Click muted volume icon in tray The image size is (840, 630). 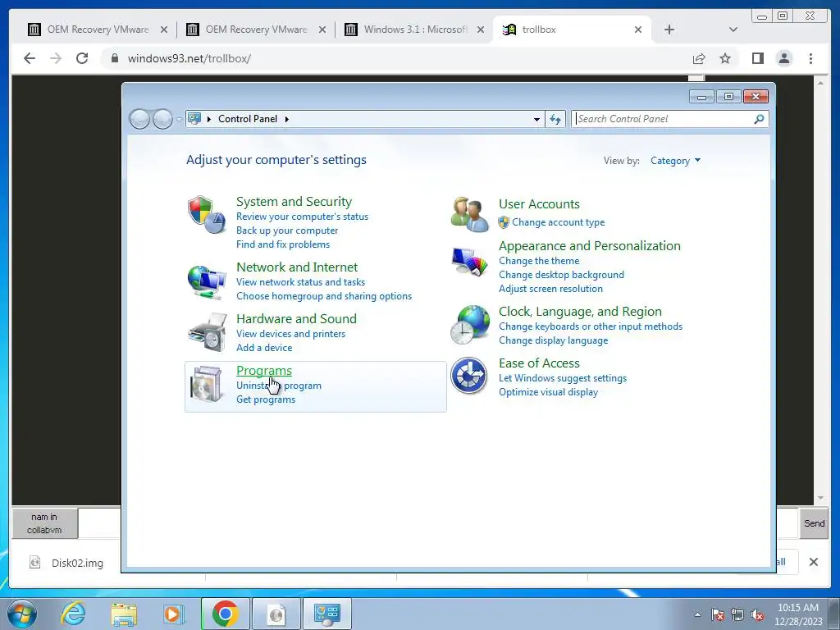[x=757, y=615]
